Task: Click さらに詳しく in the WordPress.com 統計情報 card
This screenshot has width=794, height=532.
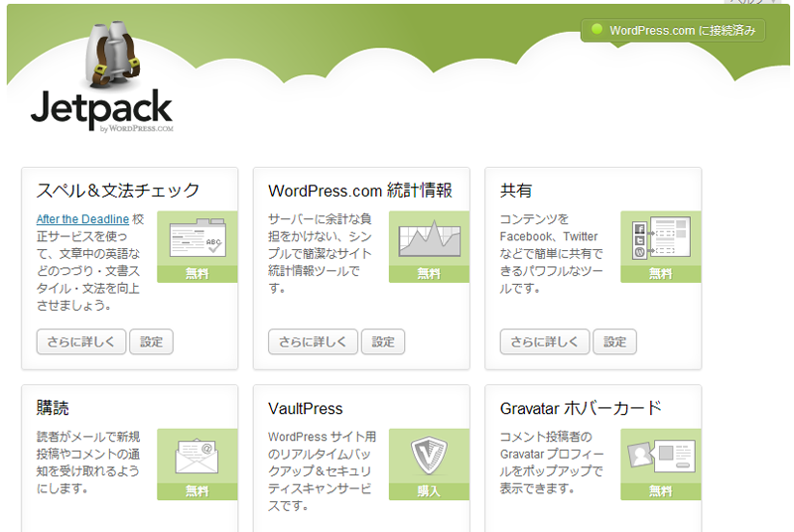Action: click(313, 341)
